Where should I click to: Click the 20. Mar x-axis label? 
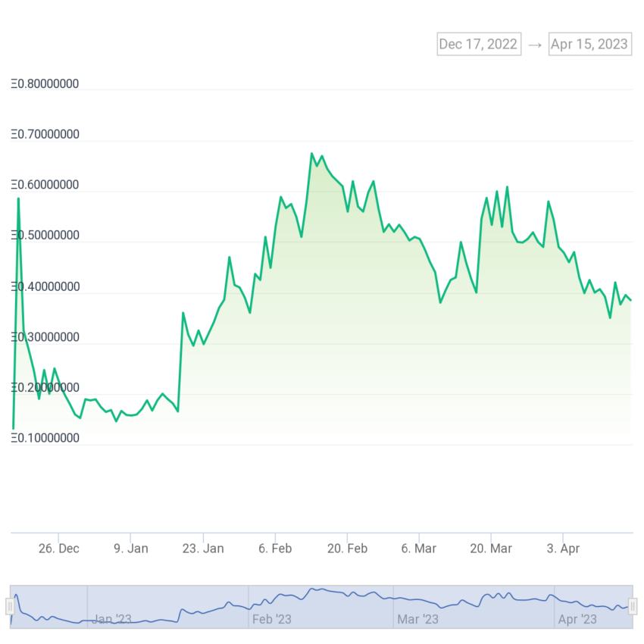tap(491, 549)
